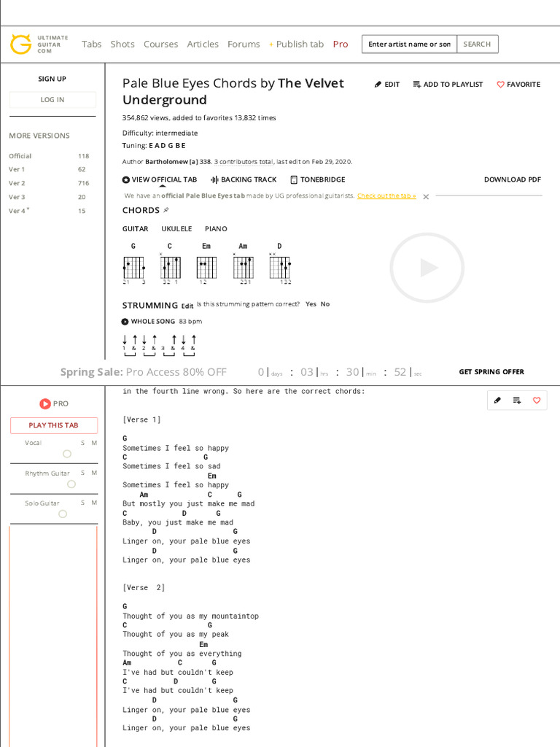Follow the 'Check out the tab' link
Image resolution: width=560 pixels, height=747 pixels.
[x=386, y=196]
